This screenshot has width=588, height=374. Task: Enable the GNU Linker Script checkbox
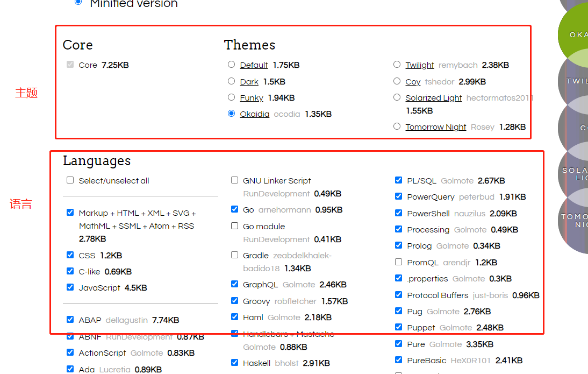click(x=235, y=180)
